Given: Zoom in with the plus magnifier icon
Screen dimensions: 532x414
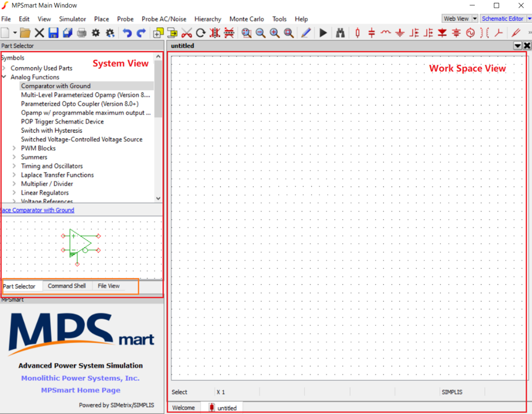Looking at the screenshot, I should (x=274, y=33).
